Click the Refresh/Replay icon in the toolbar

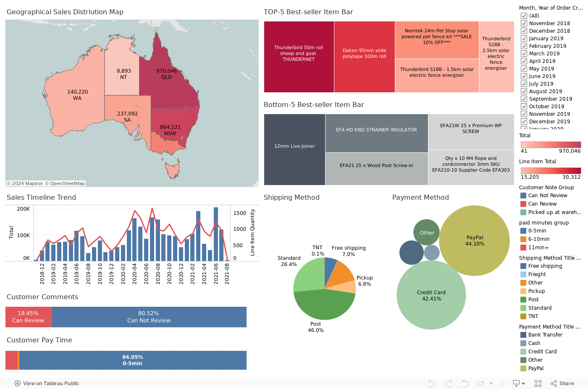point(480,383)
